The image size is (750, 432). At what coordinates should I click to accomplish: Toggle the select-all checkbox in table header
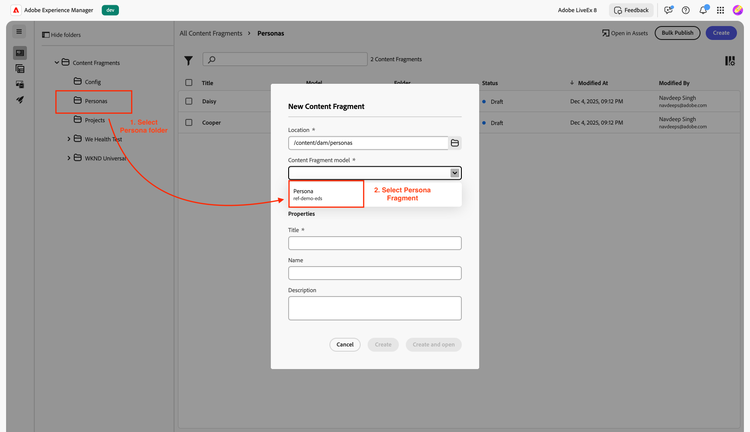click(189, 83)
